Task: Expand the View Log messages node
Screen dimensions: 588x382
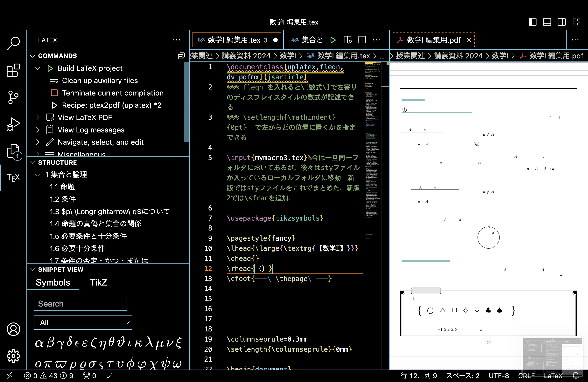Action: 38,130
